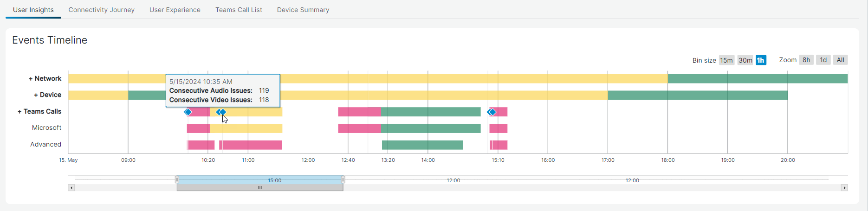
Task: Click the right scroll arrow of timeline navigator
Action: coord(844,188)
